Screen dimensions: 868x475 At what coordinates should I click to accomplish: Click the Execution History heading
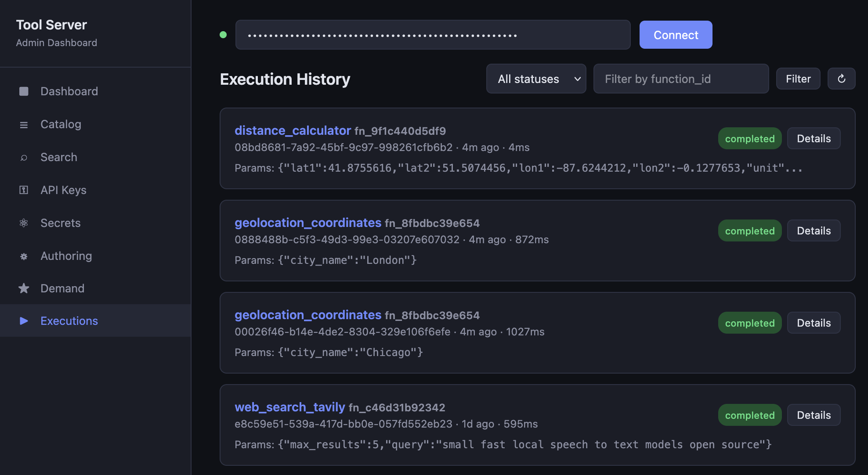click(285, 79)
